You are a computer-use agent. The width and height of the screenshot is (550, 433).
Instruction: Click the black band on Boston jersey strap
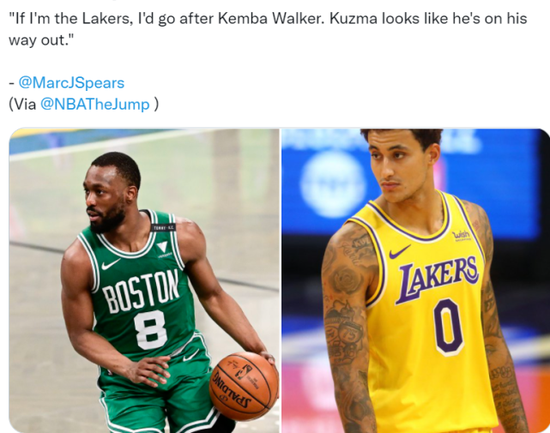coord(163,227)
